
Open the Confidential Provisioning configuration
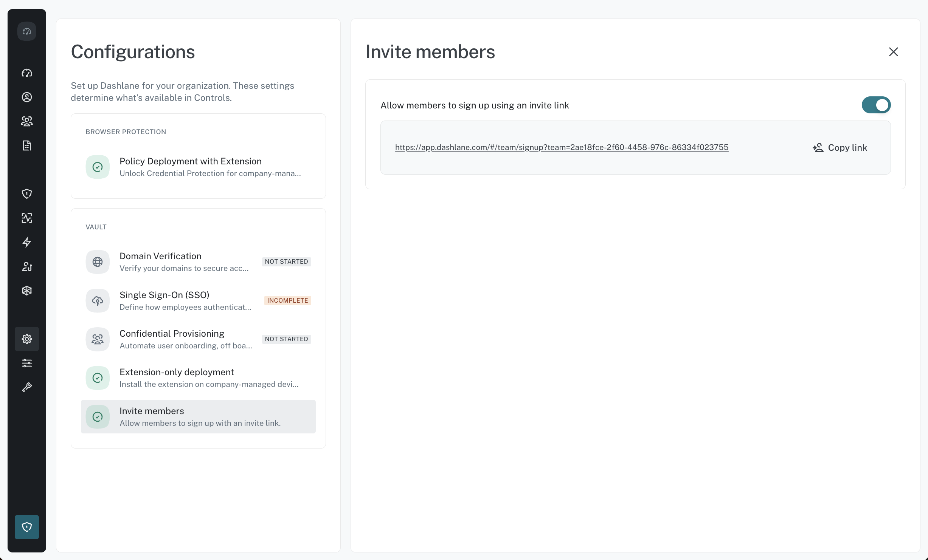[198, 339]
